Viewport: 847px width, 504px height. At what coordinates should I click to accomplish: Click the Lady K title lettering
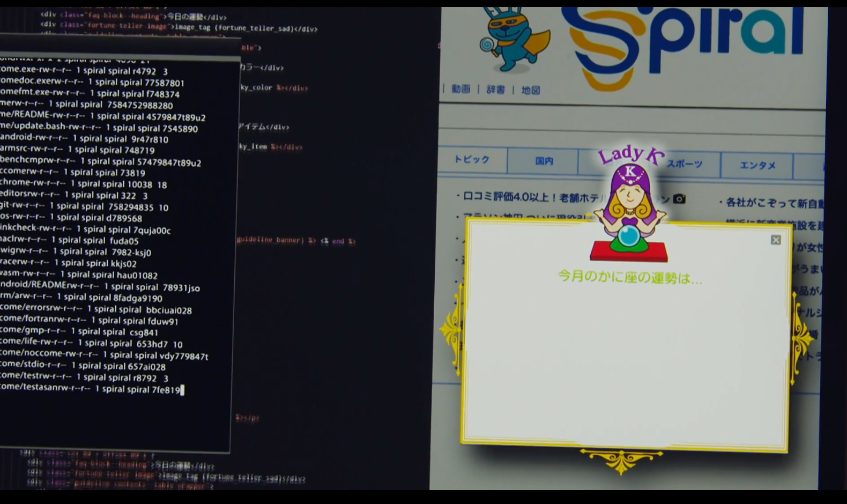(x=631, y=155)
